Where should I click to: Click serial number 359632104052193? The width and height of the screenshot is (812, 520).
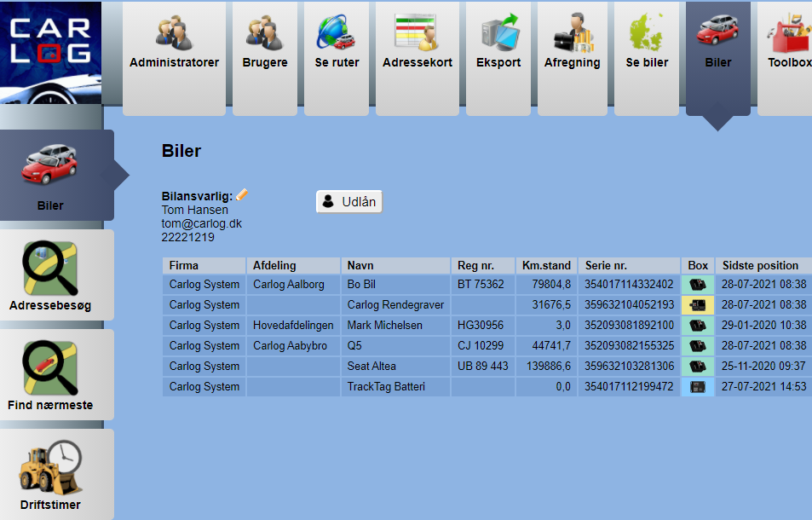[629, 304]
